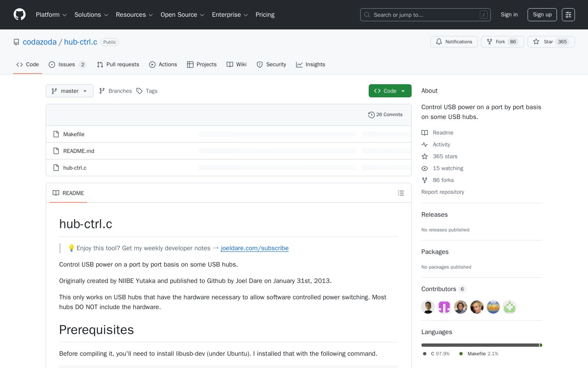Screen dimensions: 588x368
Task: Click the Tags tag icon
Action: click(x=139, y=91)
